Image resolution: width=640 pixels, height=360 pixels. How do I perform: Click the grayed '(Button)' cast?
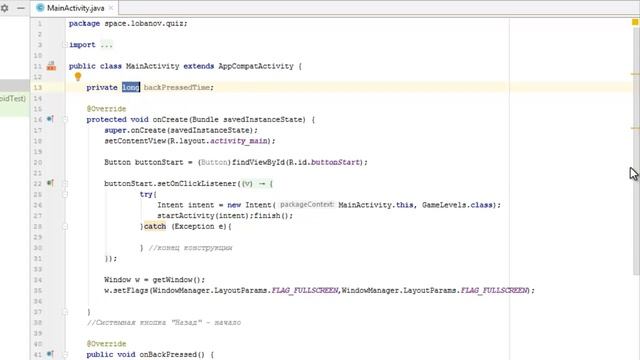click(214, 162)
